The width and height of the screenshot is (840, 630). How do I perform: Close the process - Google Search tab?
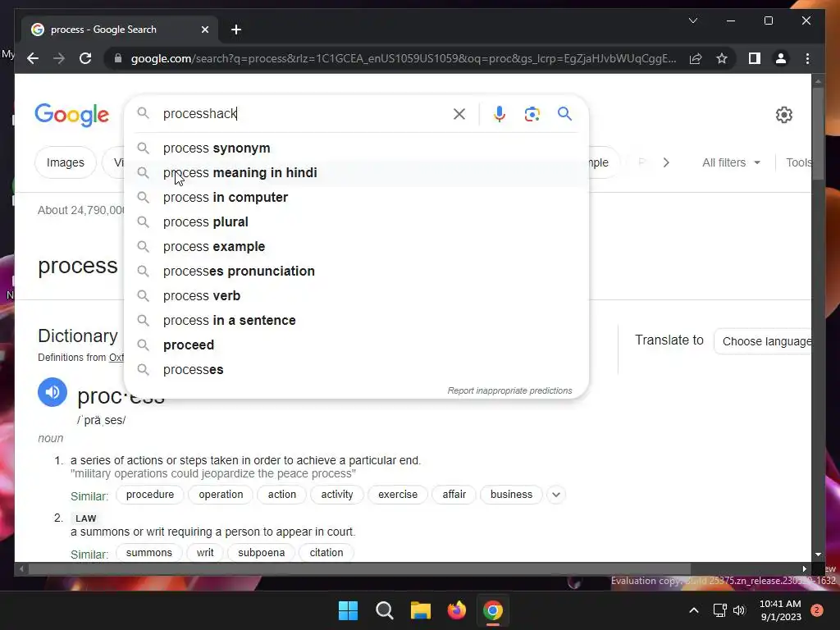(204, 30)
